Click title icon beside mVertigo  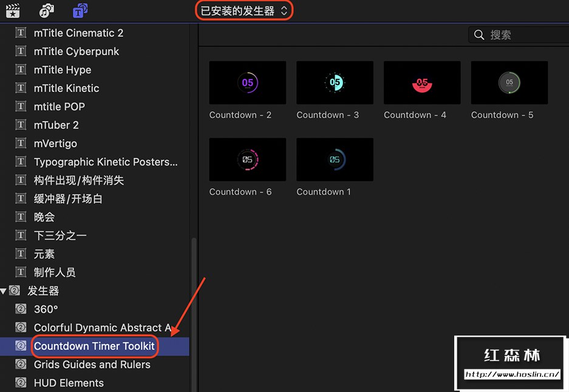(x=21, y=144)
